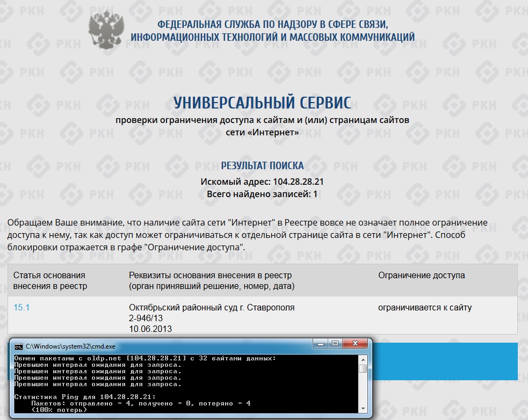The height and width of the screenshot is (420, 528).
Task: Click the date '10.06.2013'
Action: pyautogui.click(x=150, y=329)
